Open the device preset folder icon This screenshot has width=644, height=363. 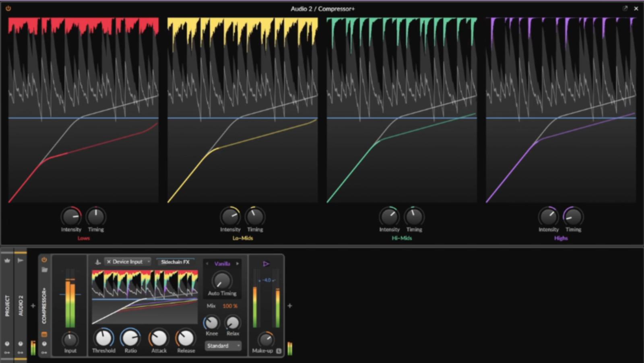point(44,270)
